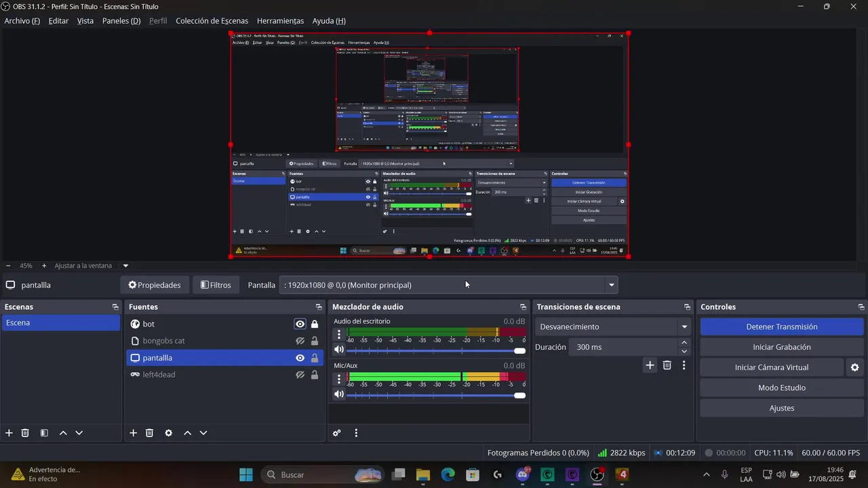
Task: Mute Mic/Aux speaker icon
Action: tap(339, 394)
